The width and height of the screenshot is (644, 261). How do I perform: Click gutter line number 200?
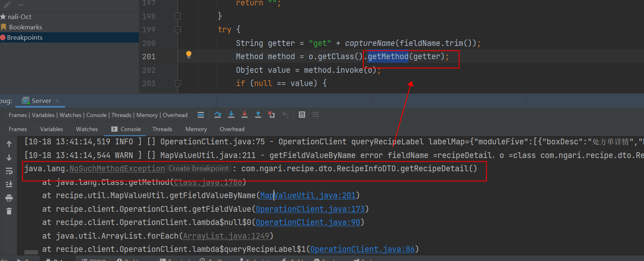click(149, 43)
